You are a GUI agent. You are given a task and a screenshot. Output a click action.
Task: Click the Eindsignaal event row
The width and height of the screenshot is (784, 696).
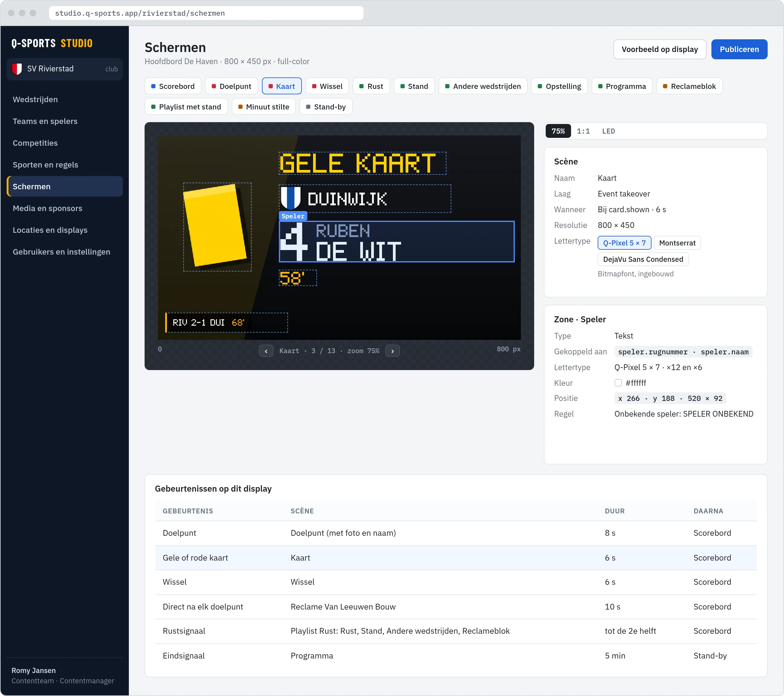pos(456,656)
